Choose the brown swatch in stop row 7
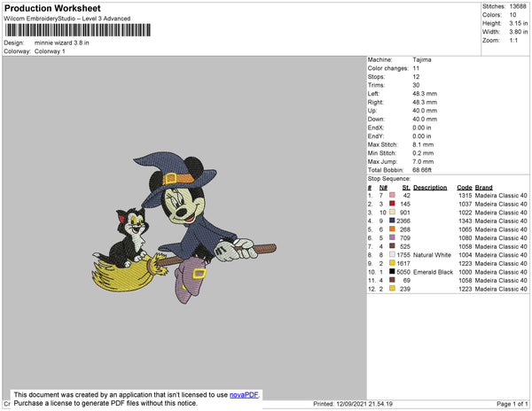Viewport: 532px width, 411px height. [x=392, y=245]
